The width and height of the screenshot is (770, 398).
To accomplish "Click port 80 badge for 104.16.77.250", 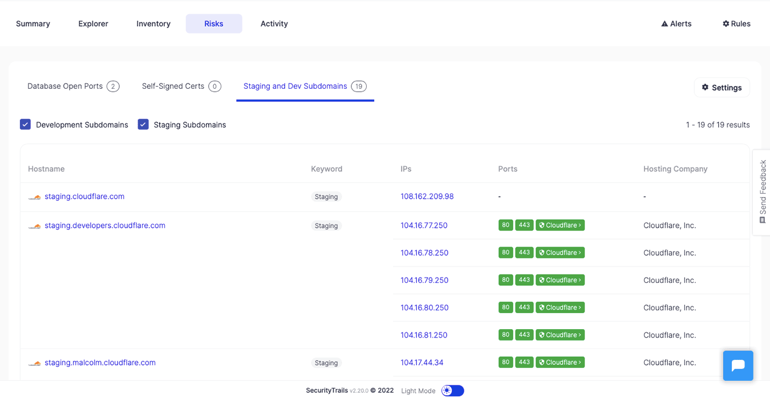I will point(506,225).
